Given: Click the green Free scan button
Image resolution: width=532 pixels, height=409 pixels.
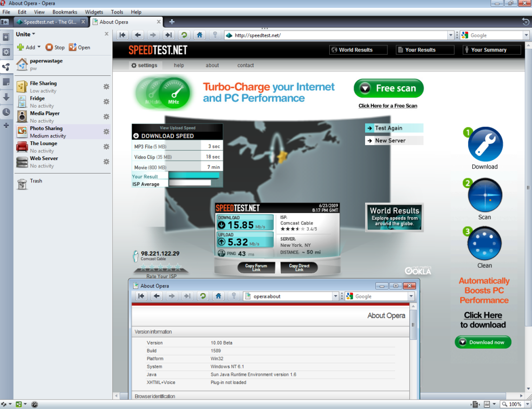Looking at the screenshot, I should coord(388,88).
